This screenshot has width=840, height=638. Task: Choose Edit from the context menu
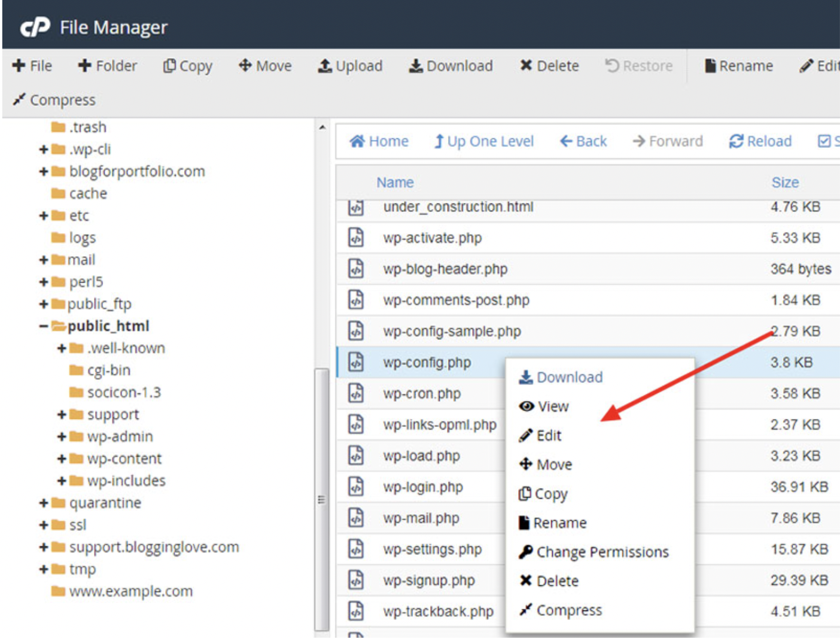point(548,436)
